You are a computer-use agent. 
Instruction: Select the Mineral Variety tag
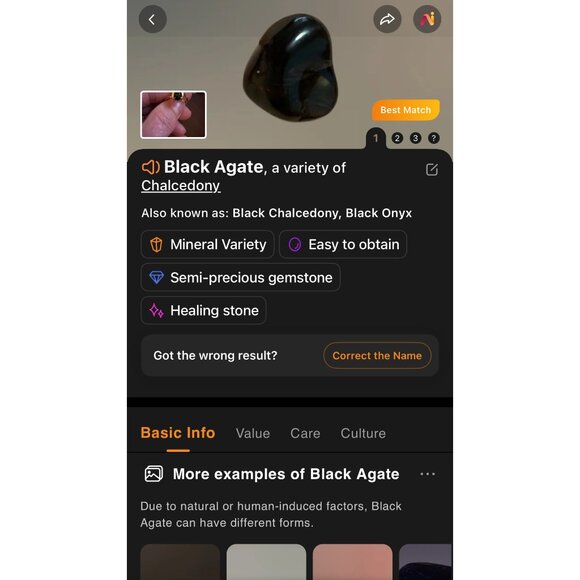pyautogui.click(x=207, y=245)
